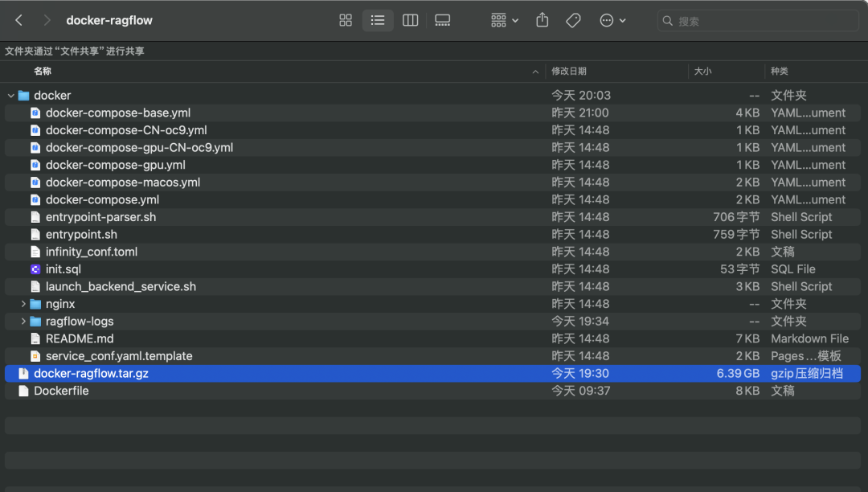Click the docker-ragflow.tar.gz archive icon

(x=23, y=374)
